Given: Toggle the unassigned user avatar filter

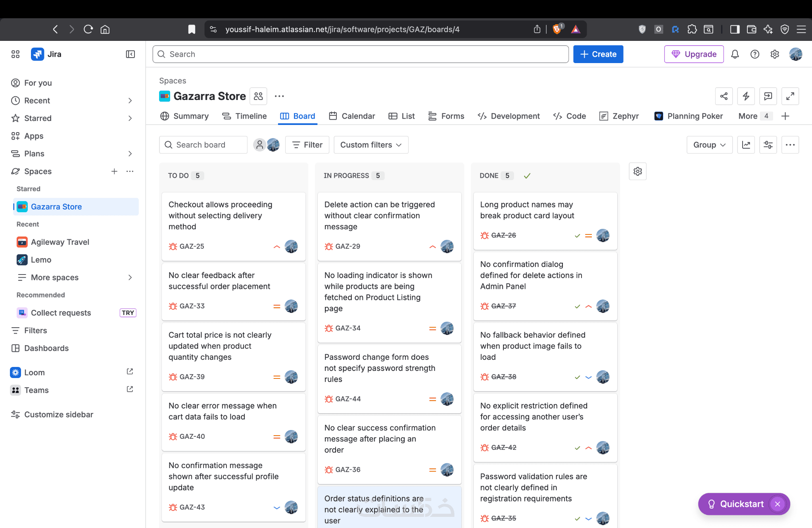Looking at the screenshot, I should pyautogui.click(x=259, y=145).
